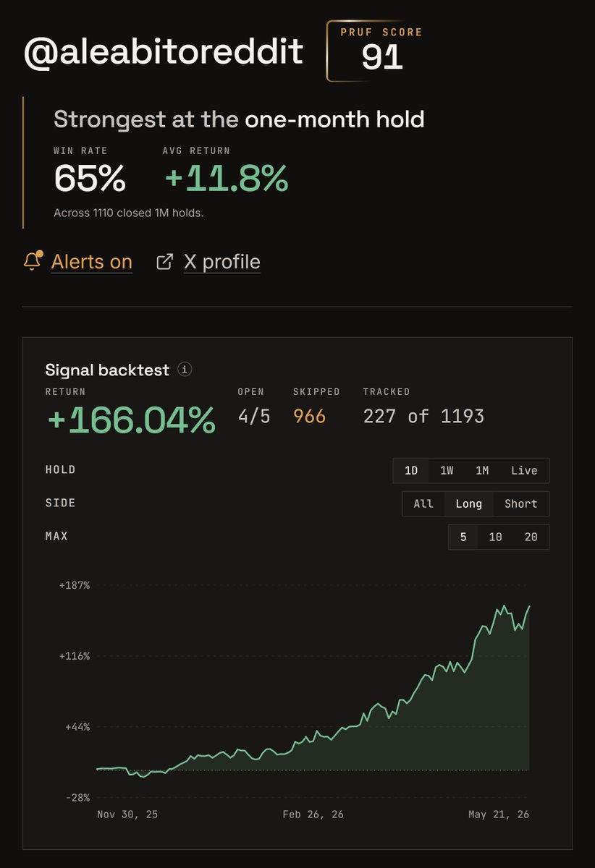Select the 1M hold option
Image resolution: width=595 pixels, height=868 pixels.
click(482, 470)
